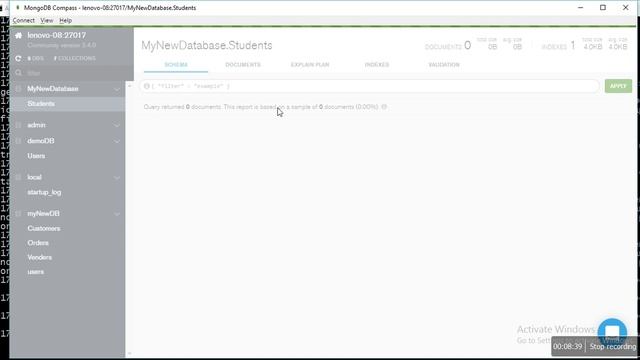
Task: Click the sidebar filter text field
Action: click(x=73, y=73)
